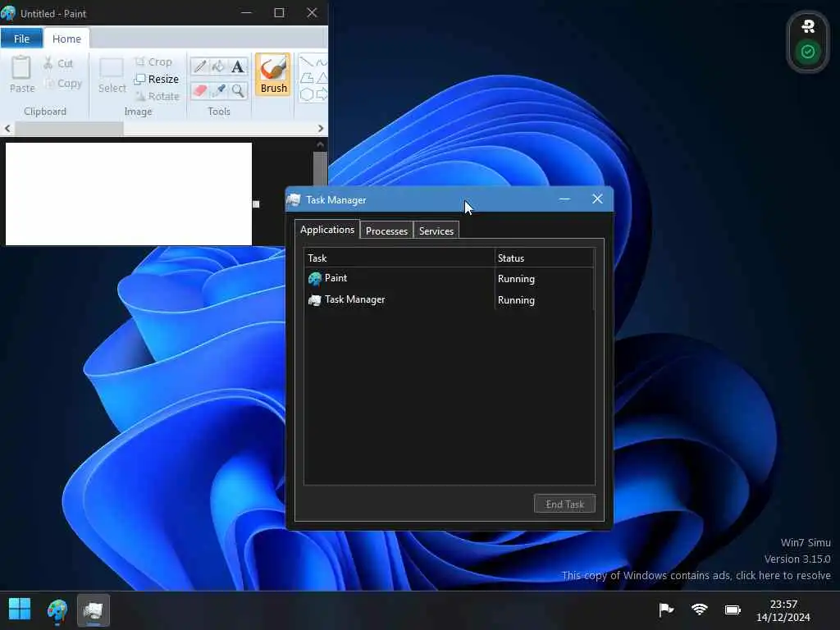Switch to the Applications tab

(x=326, y=230)
